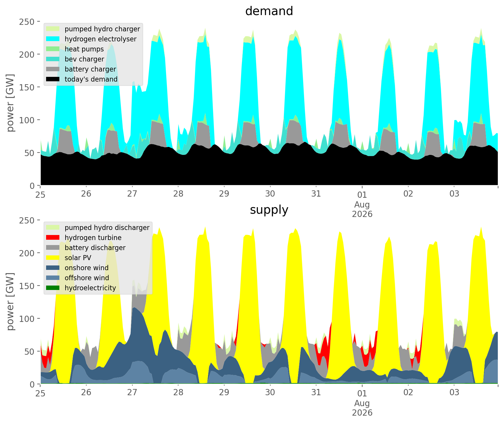Image resolution: width=504 pixels, height=423 pixels.
Task: Click date tick 27 under the supply chart
Action: [132, 393]
